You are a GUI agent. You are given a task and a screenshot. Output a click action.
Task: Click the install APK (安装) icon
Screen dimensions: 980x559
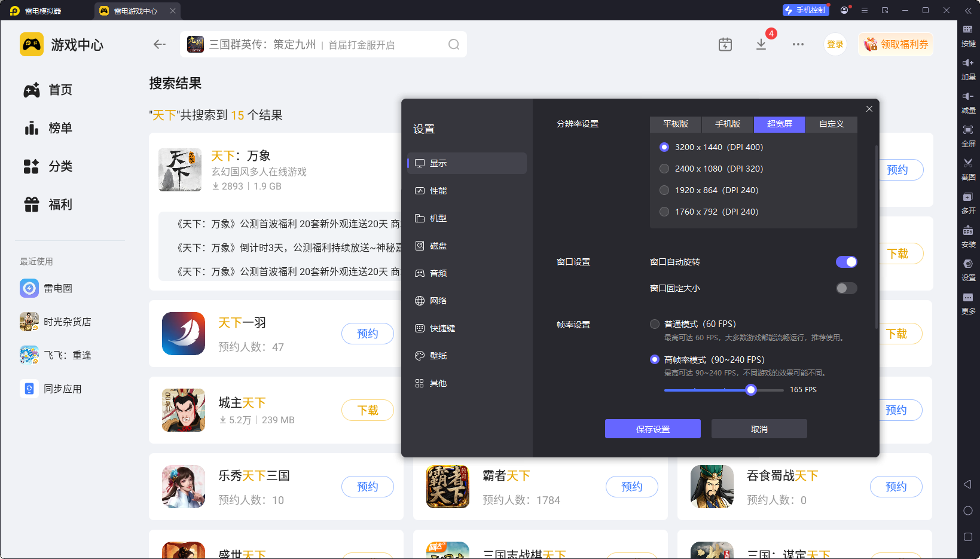point(967,231)
